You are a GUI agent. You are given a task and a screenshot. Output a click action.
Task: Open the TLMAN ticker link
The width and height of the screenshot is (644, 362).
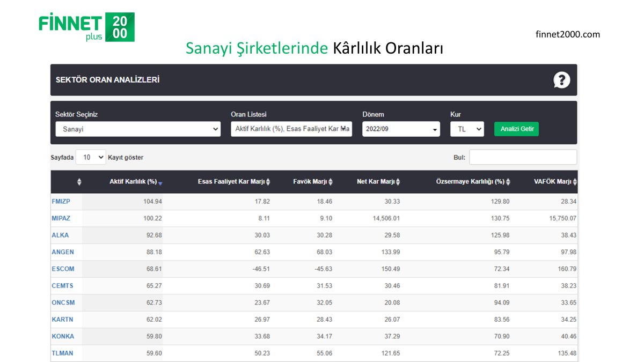click(62, 353)
